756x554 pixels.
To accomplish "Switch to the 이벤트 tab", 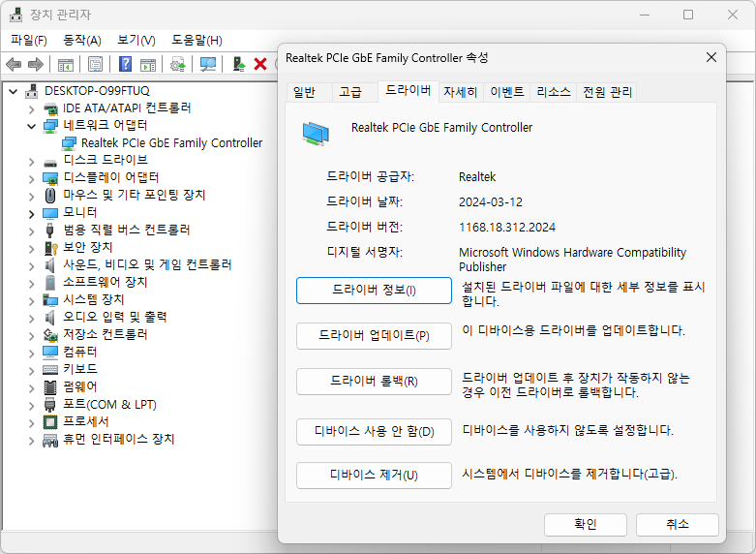I will (506, 92).
